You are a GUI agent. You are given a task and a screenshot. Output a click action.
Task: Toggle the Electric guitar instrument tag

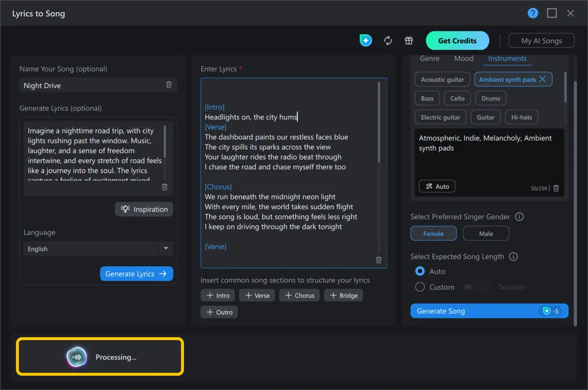pos(440,117)
